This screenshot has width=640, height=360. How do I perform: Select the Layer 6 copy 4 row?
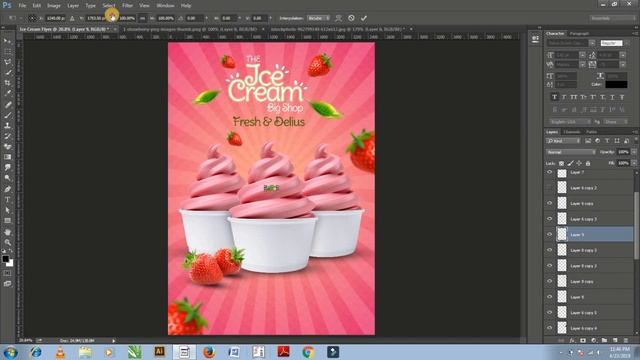click(x=589, y=328)
